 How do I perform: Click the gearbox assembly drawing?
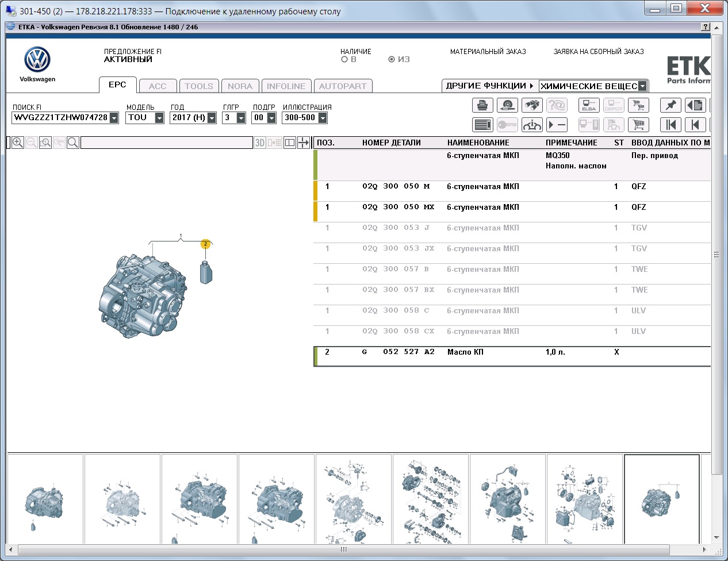tap(143, 297)
